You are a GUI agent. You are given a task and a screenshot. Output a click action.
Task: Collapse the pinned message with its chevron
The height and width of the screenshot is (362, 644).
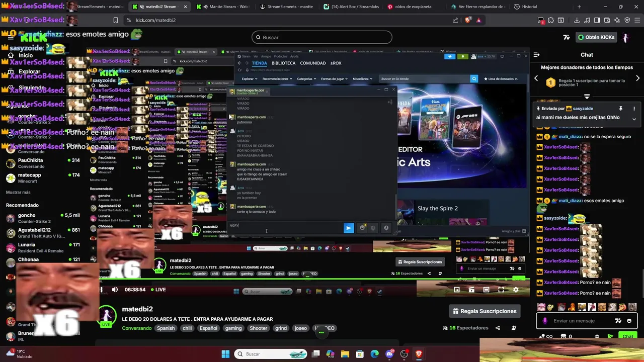pos(634,119)
